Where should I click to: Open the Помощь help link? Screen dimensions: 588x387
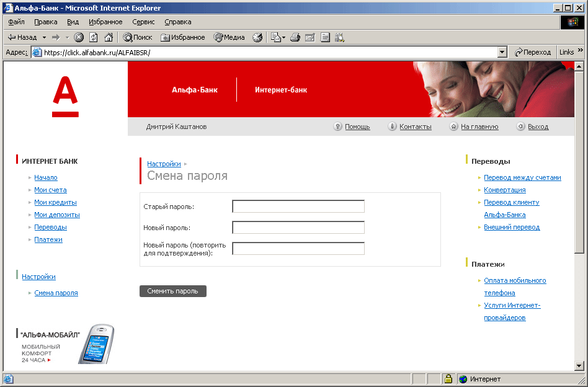[357, 127]
